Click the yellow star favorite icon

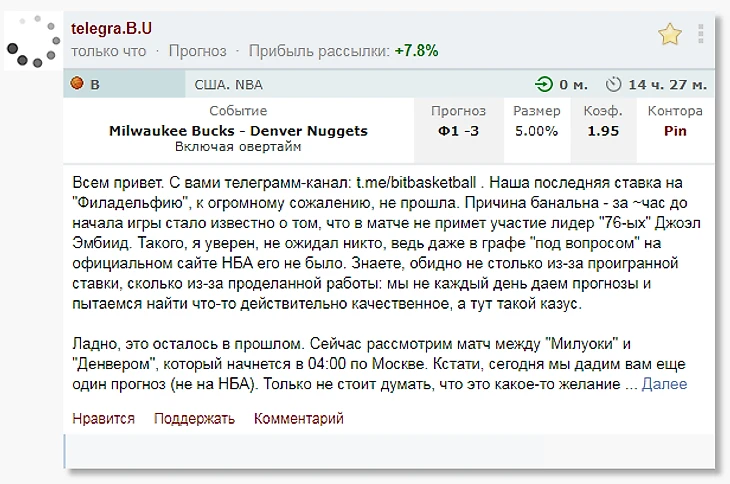point(669,35)
